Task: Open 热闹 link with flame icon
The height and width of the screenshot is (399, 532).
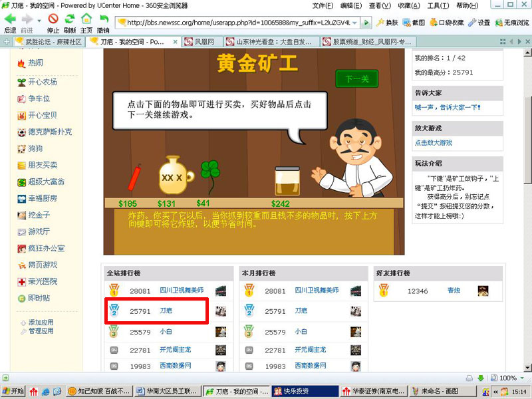Action: click(x=30, y=63)
